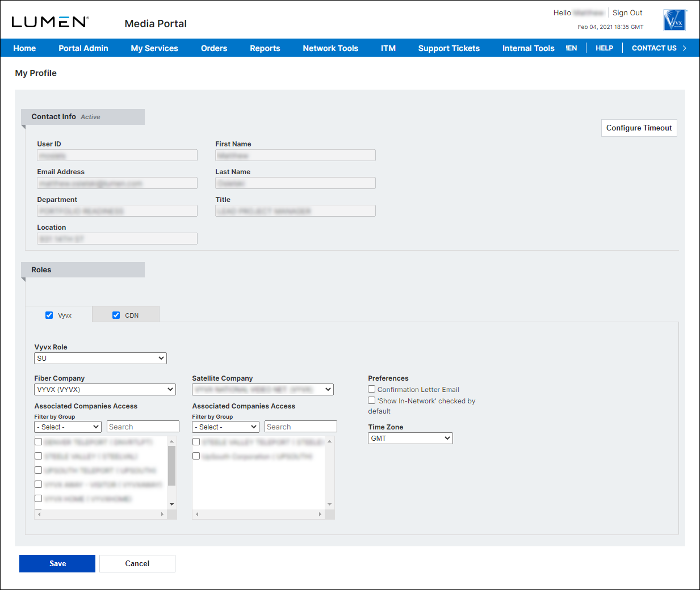
Task: Open the Network Tools menu
Action: 330,48
